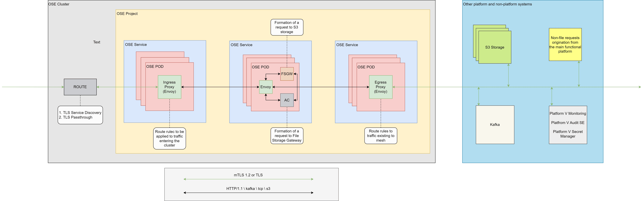Image resolution: width=644 pixels, height=201 pixels.
Task: Click the HTTP/1.1 kafka tcp s3 legend label
Action: (x=248, y=189)
